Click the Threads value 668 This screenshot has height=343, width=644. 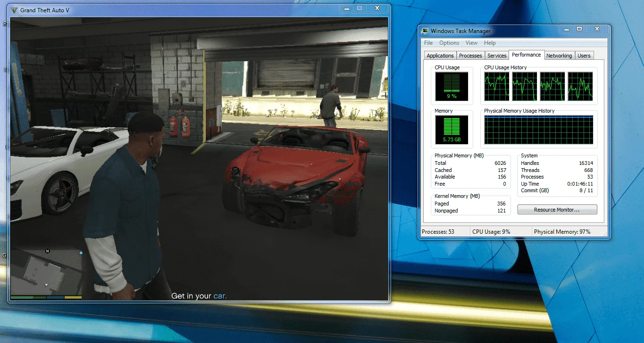point(588,170)
